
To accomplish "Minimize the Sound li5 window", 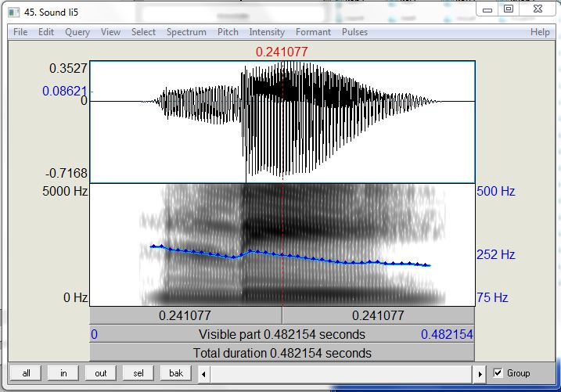I will click(487, 9).
